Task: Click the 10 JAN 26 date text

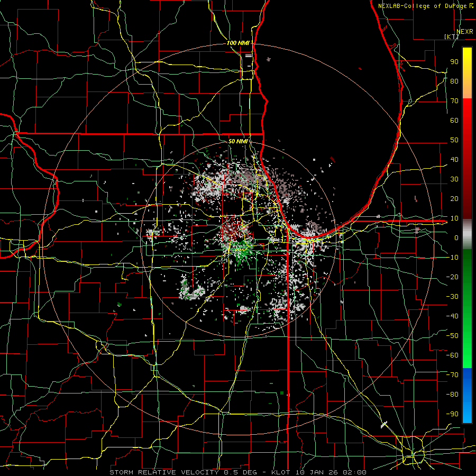Action: [x=316, y=472]
